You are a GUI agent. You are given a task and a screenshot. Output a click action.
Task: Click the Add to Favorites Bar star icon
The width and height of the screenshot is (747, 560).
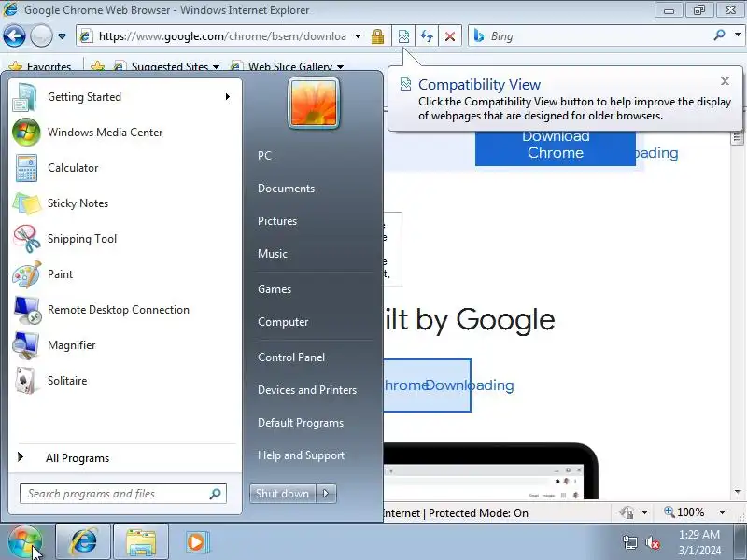click(x=98, y=66)
